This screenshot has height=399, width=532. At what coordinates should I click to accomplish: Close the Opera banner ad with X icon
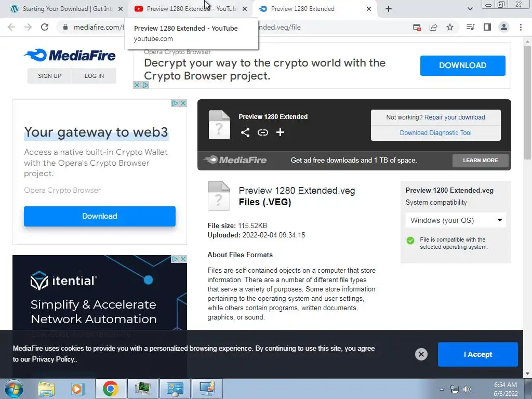click(137, 85)
